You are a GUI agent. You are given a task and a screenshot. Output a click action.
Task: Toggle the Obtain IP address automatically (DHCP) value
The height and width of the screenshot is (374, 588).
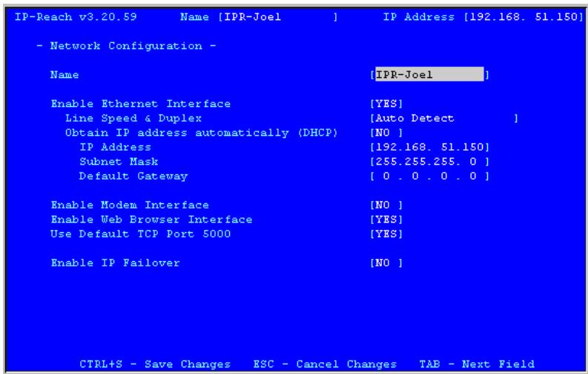click(386, 133)
